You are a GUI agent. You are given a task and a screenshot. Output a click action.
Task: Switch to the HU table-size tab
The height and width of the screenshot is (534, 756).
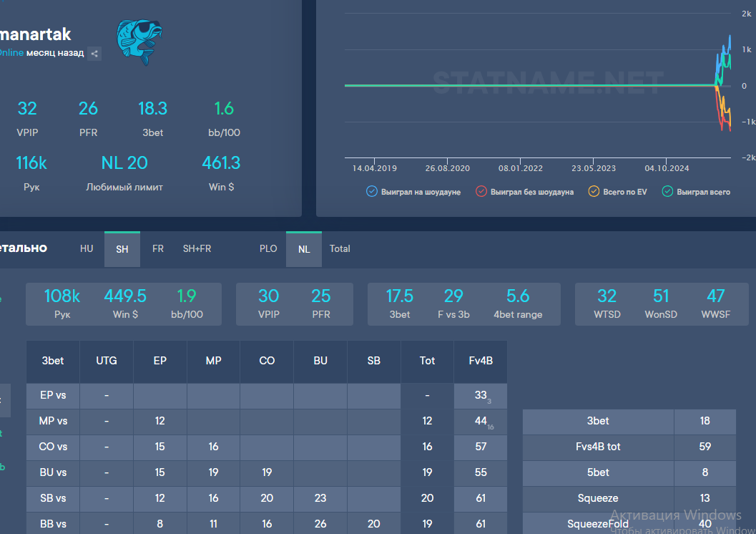click(87, 249)
